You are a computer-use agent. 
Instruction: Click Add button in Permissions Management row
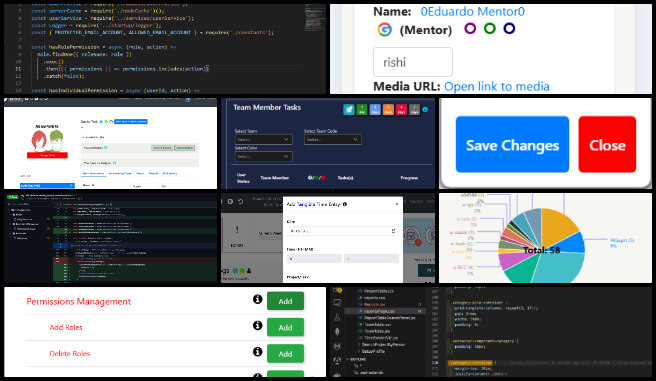click(285, 301)
